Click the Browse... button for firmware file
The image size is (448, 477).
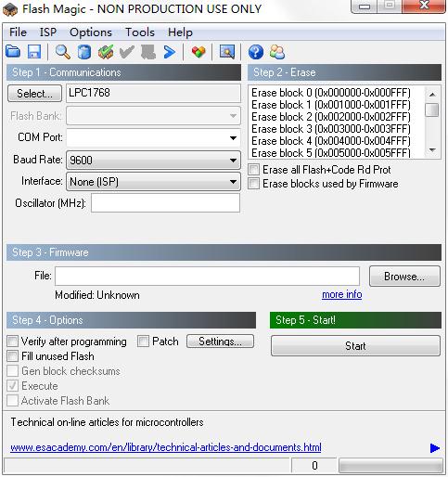point(404,277)
